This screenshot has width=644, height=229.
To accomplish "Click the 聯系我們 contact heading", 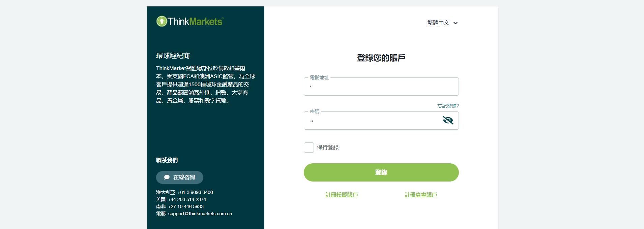I will (167, 160).
